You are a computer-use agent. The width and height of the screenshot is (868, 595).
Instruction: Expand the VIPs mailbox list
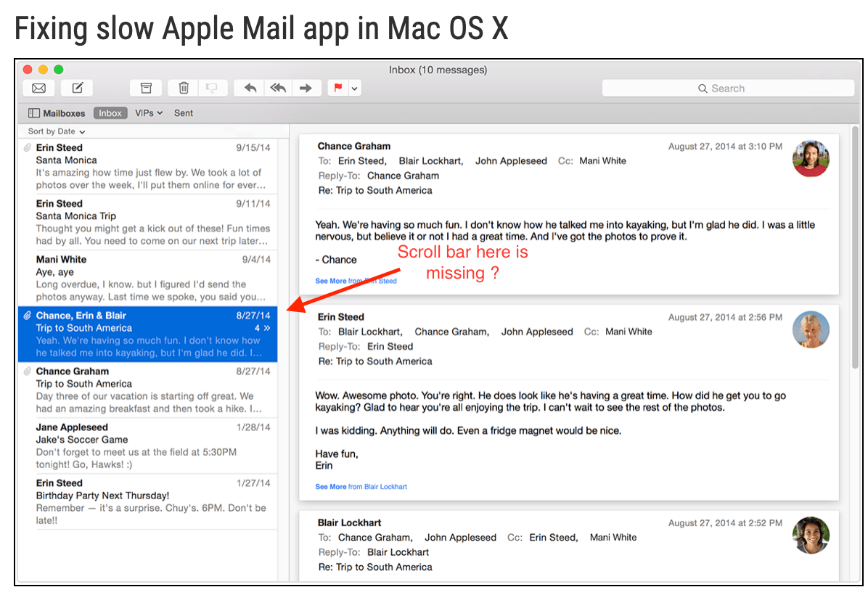click(148, 112)
